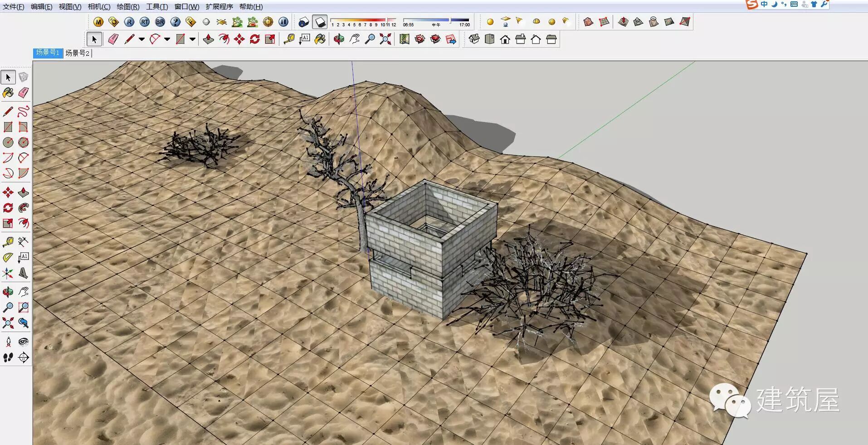Viewport: 868px width, 445px height.
Task: Choose the 3D Text tool
Action: pos(23,273)
